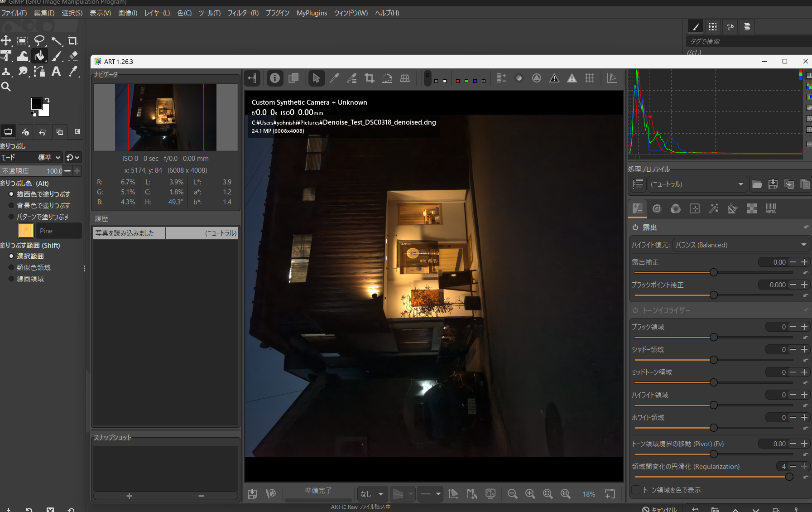Open ハイライト復元 Balanced dropdown
Viewport: 812px width, 512px height.
(x=741, y=245)
